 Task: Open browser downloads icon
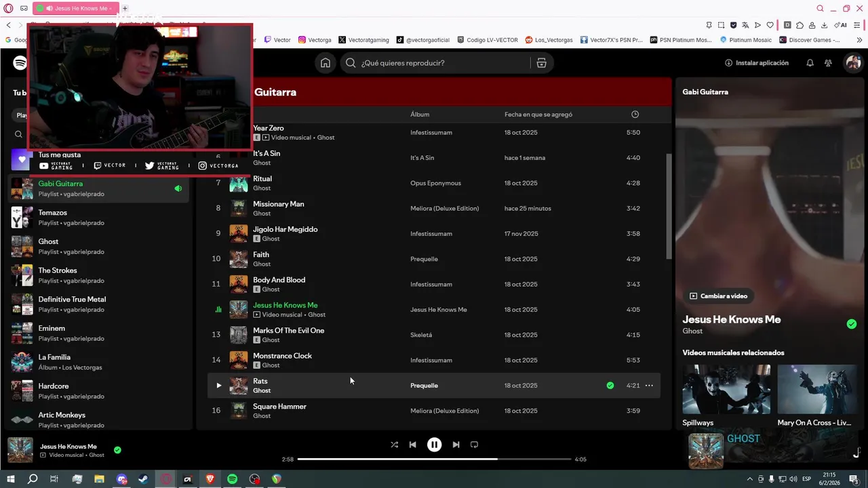point(824,25)
